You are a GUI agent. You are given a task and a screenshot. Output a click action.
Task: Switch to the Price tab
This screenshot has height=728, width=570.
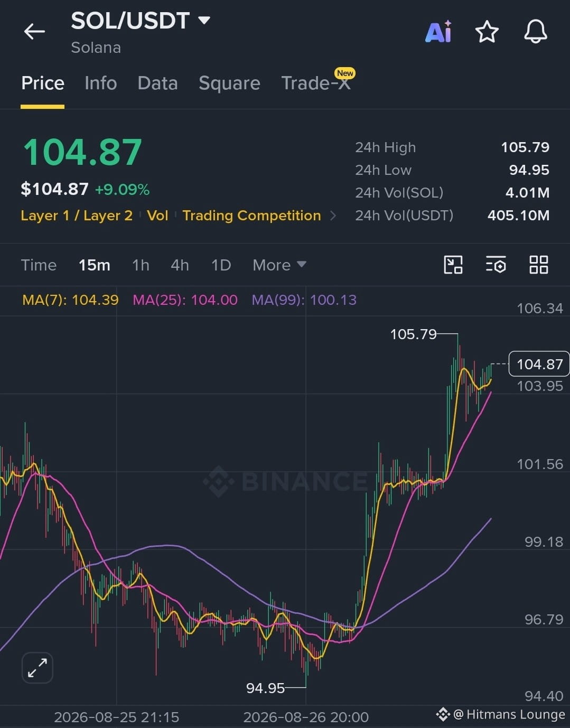tap(43, 83)
